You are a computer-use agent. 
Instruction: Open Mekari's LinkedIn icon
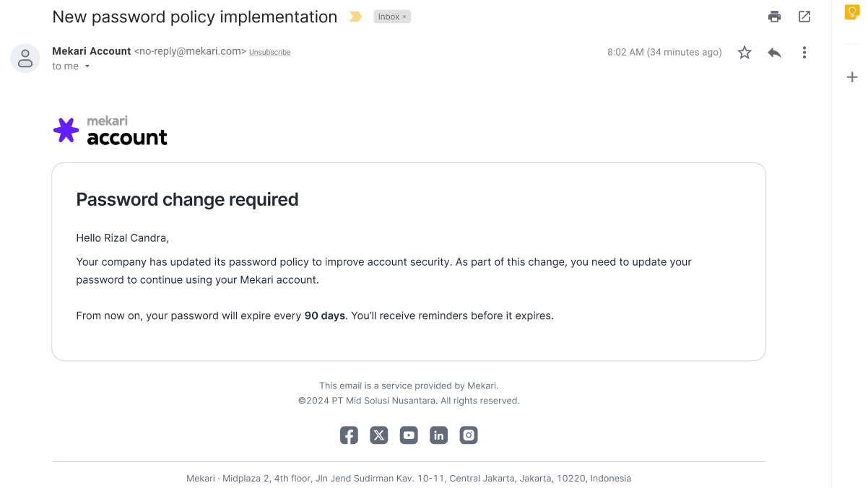(x=439, y=435)
